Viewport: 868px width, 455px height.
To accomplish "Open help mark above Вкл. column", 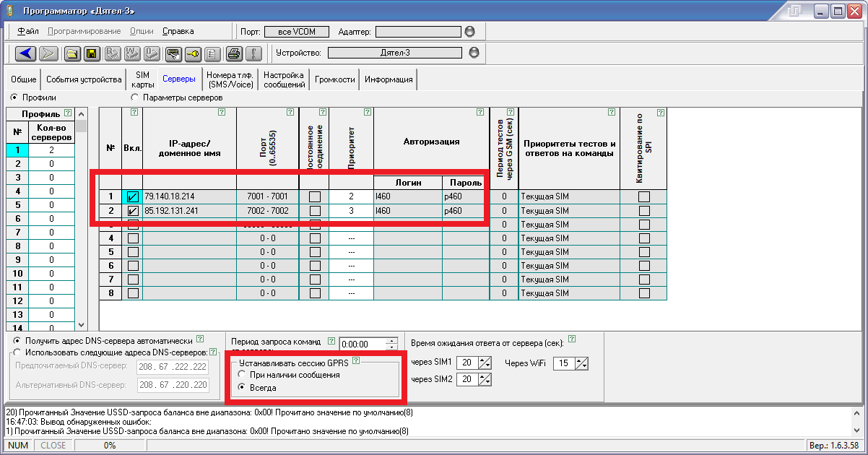I will tap(134, 112).
